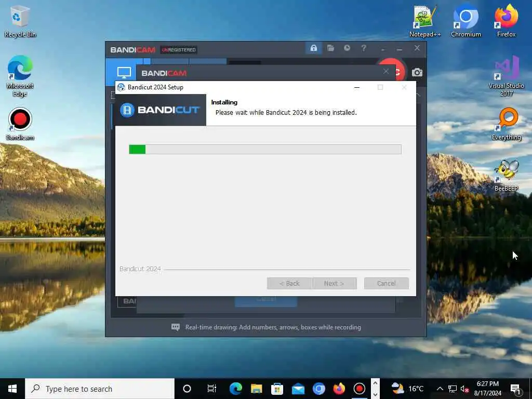
Task: Open Bandicam desktop shortcut
Action: (x=20, y=124)
